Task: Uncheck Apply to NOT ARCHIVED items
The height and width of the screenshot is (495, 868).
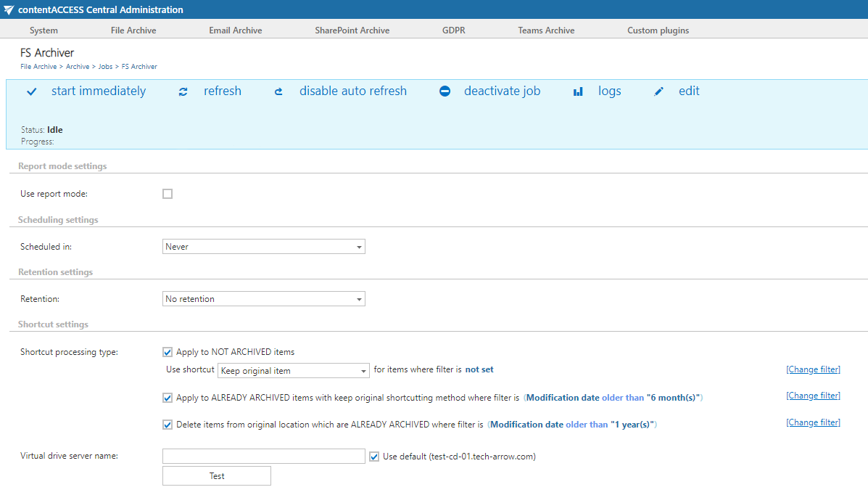Action: 167,351
